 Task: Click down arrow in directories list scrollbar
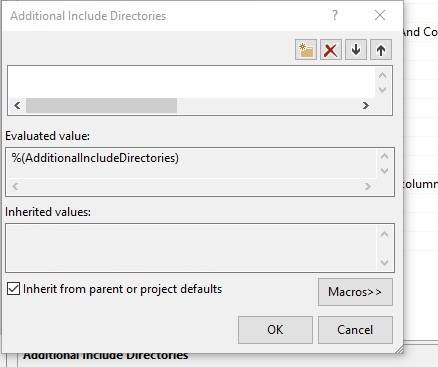click(x=382, y=90)
